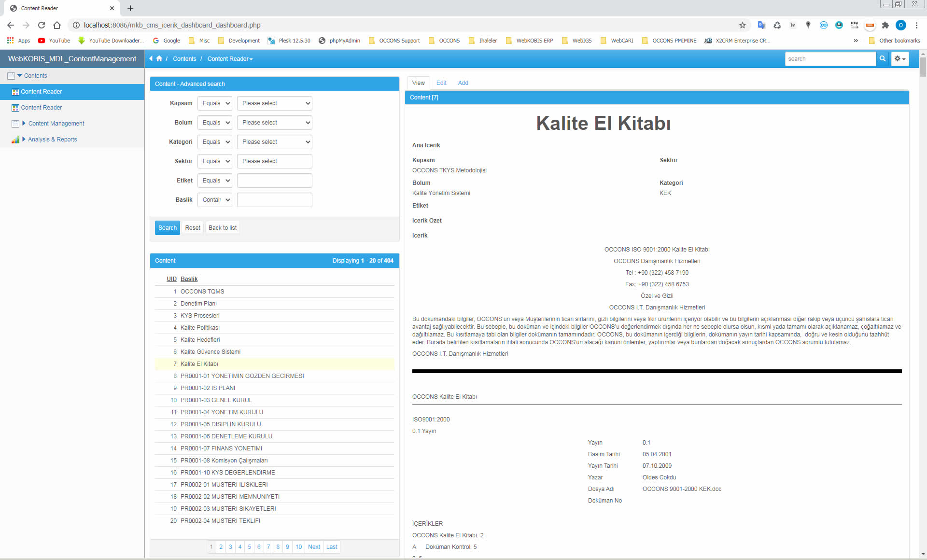927x560 pixels.
Task: Open Content Reader breadcrumb dropdown
Action: pos(230,59)
